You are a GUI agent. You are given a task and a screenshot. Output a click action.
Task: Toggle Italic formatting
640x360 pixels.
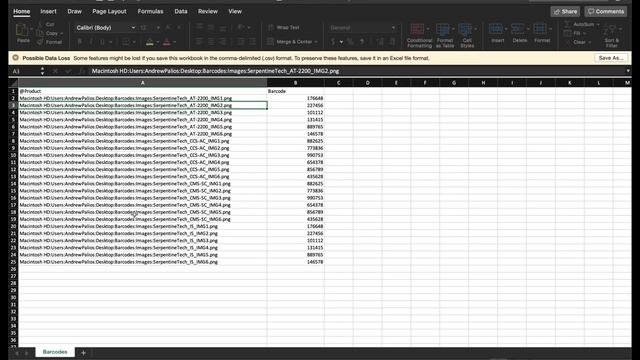click(x=91, y=42)
